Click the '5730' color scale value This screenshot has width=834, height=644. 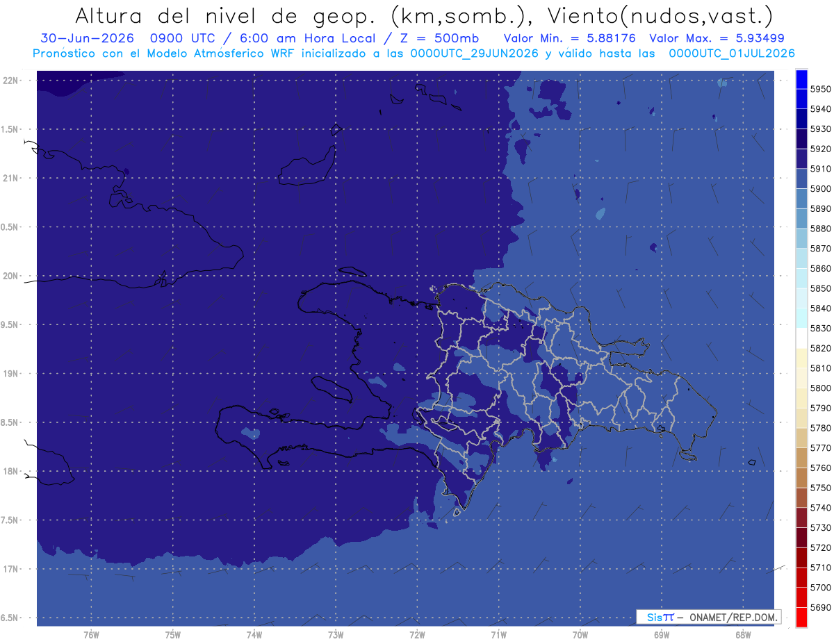[x=820, y=528]
